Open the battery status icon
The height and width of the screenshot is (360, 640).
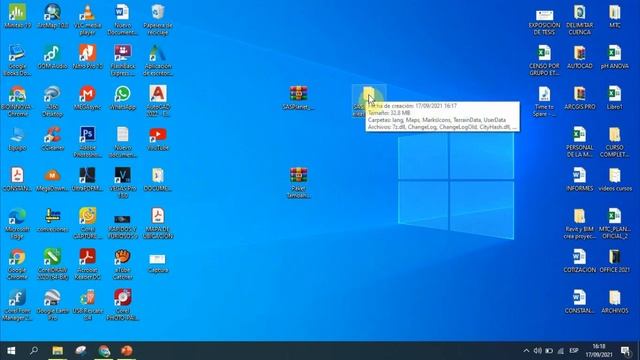pyautogui.click(x=549, y=351)
